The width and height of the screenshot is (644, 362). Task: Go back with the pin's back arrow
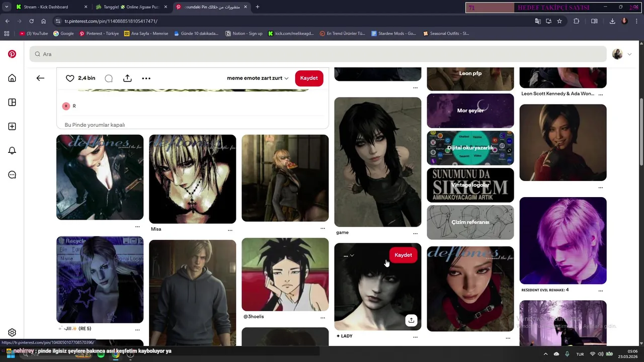click(40, 78)
